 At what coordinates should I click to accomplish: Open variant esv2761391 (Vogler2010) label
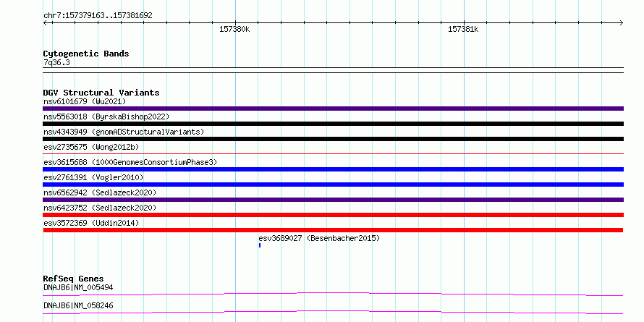(x=93, y=177)
